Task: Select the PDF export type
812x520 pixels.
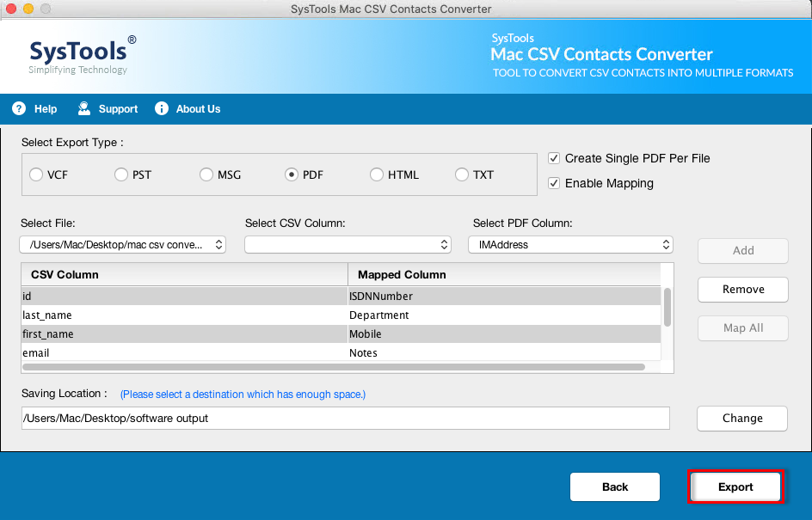Action: pyautogui.click(x=292, y=174)
